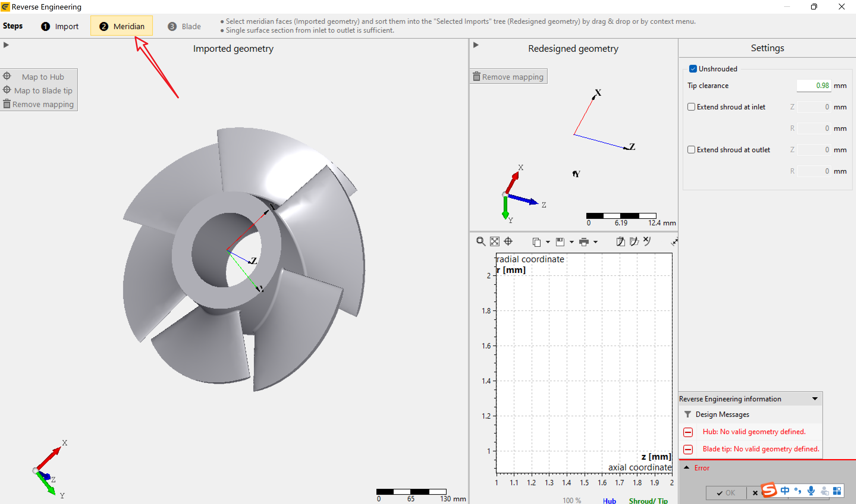Click the application logo in title bar
856x504 pixels.
click(5, 7)
